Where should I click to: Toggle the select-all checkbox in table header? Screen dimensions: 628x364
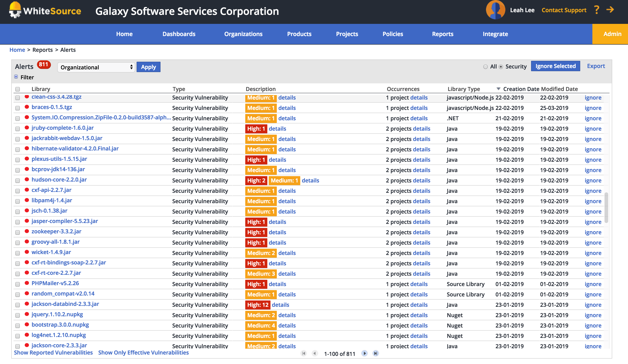click(x=17, y=89)
